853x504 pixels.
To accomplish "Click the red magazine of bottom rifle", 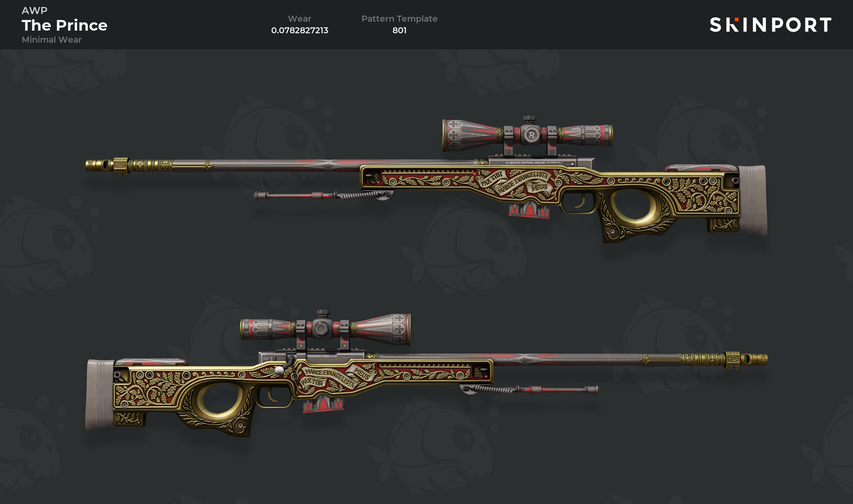I will [x=323, y=403].
